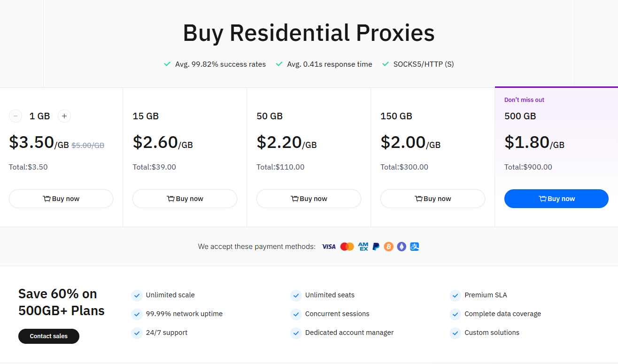618x364 pixels.
Task: Click the Ethereum payment icon
Action: click(x=402, y=247)
